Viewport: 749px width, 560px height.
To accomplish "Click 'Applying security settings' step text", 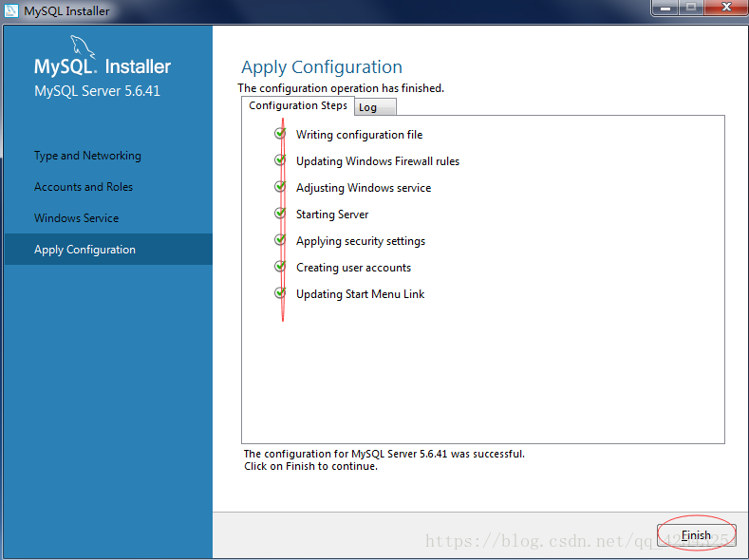I will (x=361, y=241).
